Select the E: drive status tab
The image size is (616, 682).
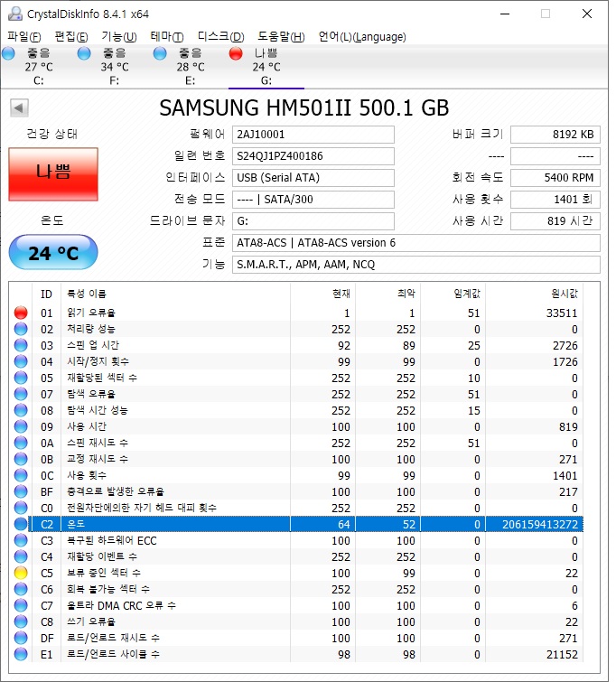pos(190,67)
